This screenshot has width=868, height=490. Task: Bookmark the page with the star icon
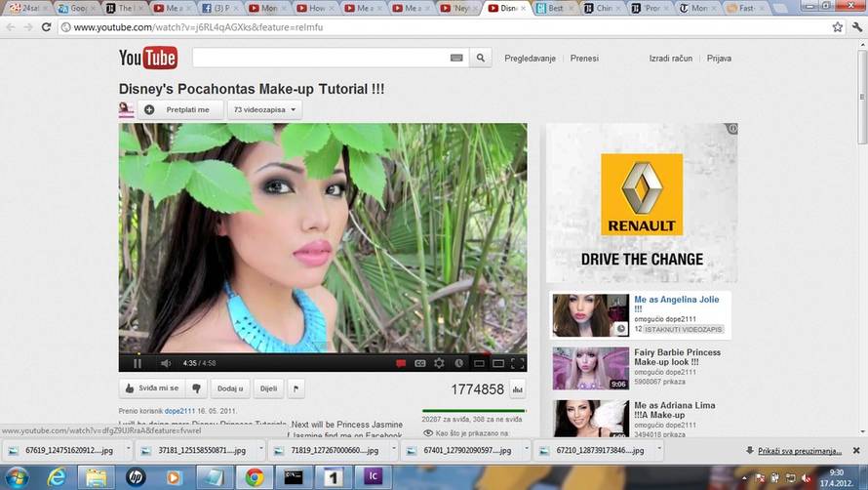[838, 27]
